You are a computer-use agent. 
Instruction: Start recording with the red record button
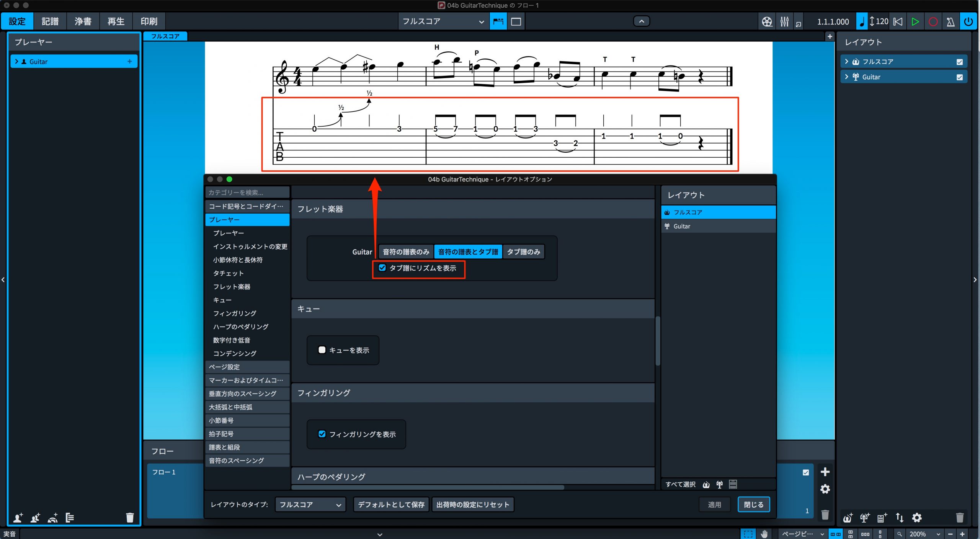tap(933, 21)
